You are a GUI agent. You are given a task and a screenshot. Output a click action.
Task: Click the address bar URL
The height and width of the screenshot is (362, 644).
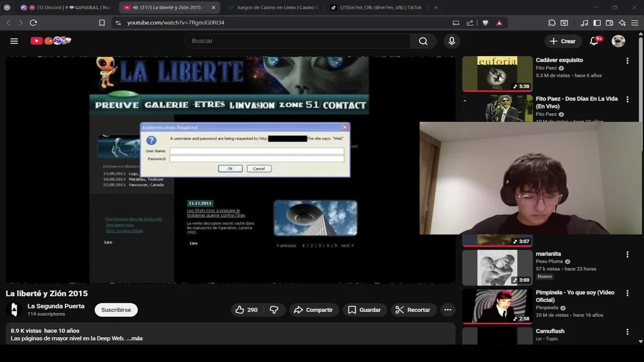pyautogui.click(x=176, y=23)
